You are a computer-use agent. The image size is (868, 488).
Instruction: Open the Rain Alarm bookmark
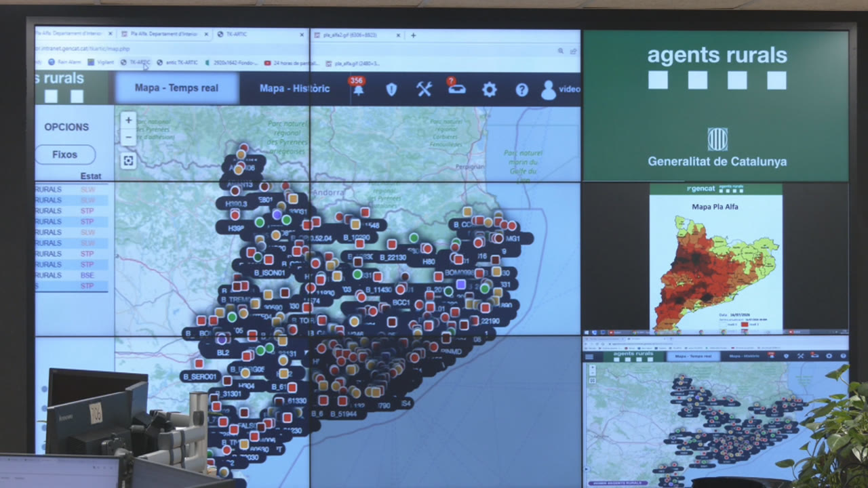65,62
